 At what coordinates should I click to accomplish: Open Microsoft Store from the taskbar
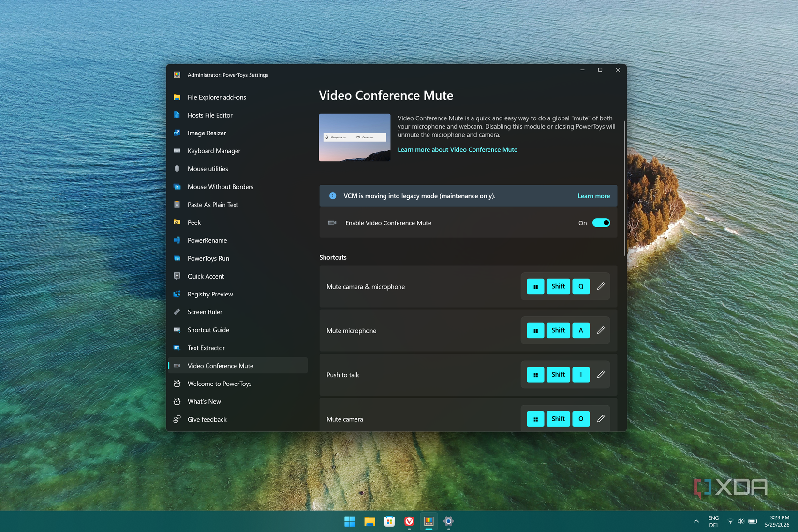(x=389, y=521)
